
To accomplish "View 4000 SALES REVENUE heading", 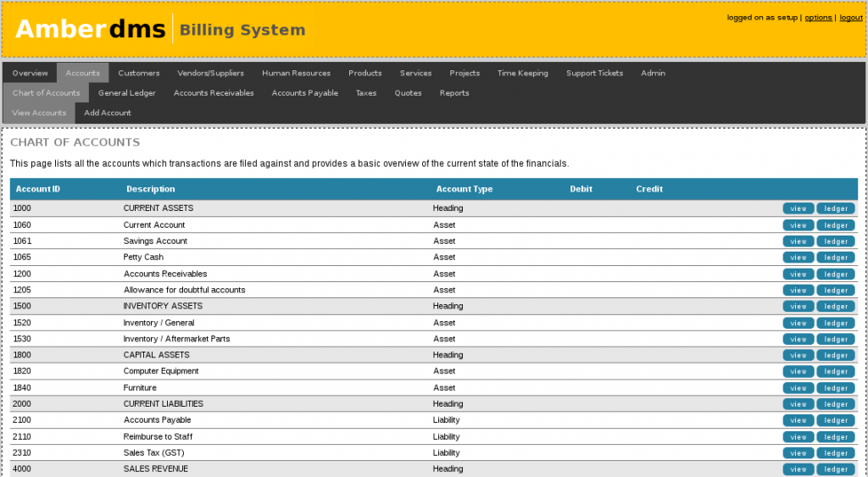I will coord(798,469).
